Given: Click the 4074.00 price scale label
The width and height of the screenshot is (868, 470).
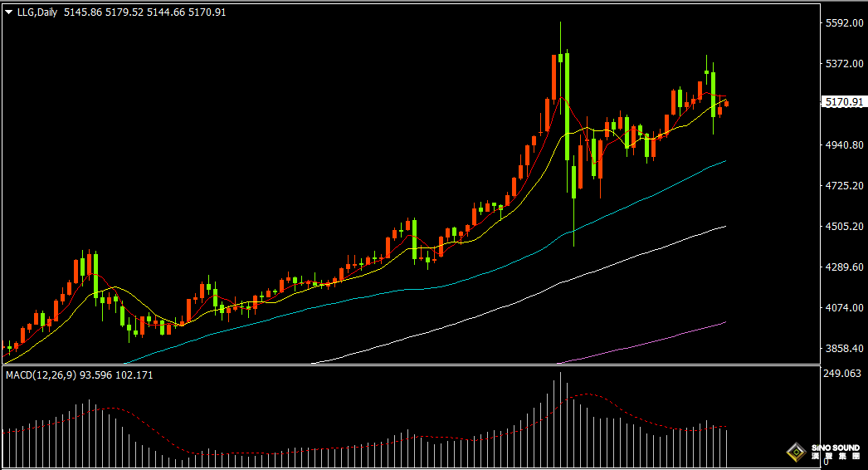Looking at the screenshot, I should 843,308.
